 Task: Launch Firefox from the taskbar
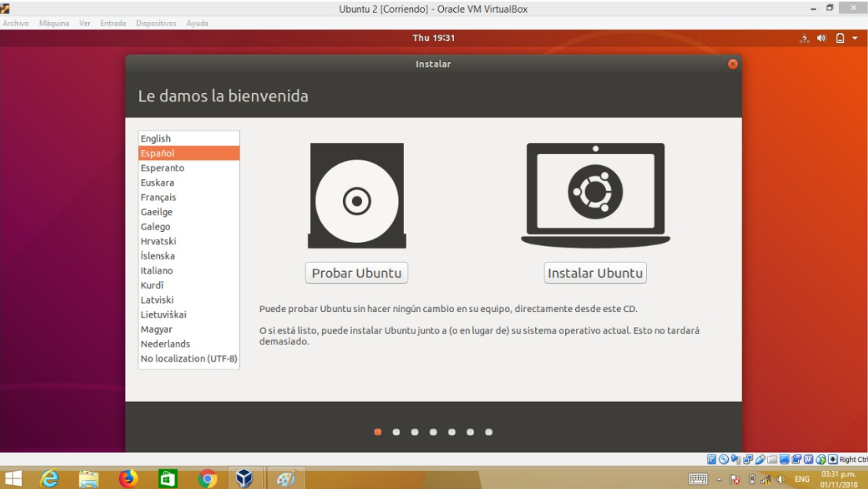[x=127, y=479]
